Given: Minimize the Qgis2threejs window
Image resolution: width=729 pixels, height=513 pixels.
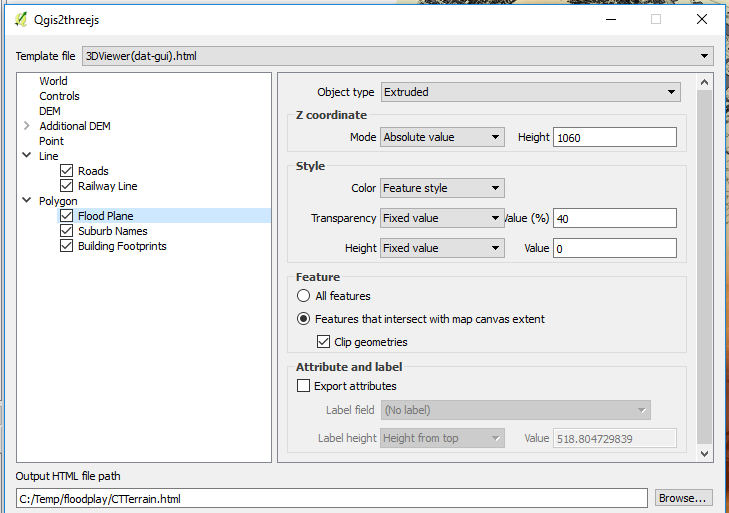Looking at the screenshot, I should (x=611, y=20).
